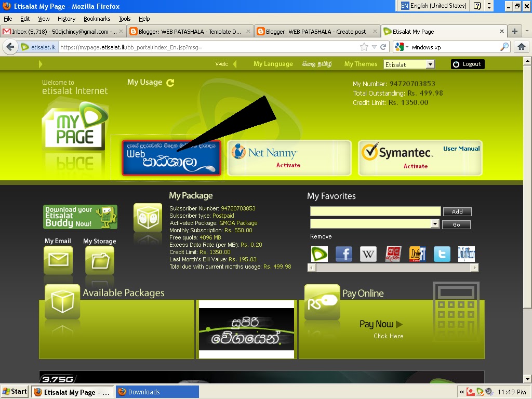Click Pay Now
The height and width of the screenshot is (399, 532).
click(x=381, y=324)
